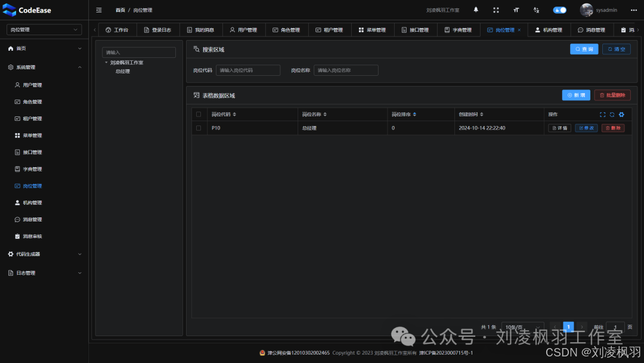Open 菜单管理 in the sidebar
This screenshot has width=644, height=363.
click(44, 136)
